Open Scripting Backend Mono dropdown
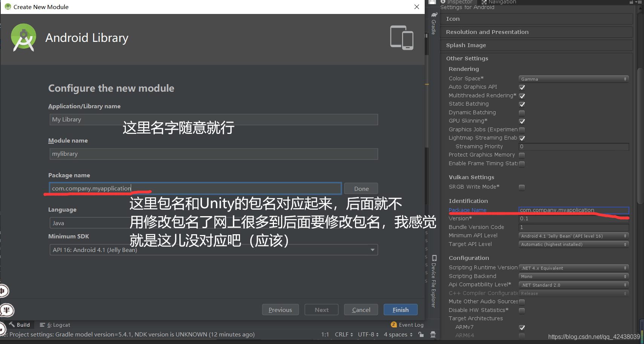This screenshot has height=344, width=644. point(574,276)
